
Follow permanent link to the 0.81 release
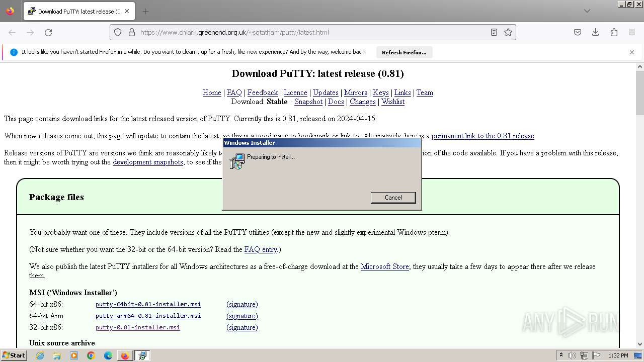(482, 136)
